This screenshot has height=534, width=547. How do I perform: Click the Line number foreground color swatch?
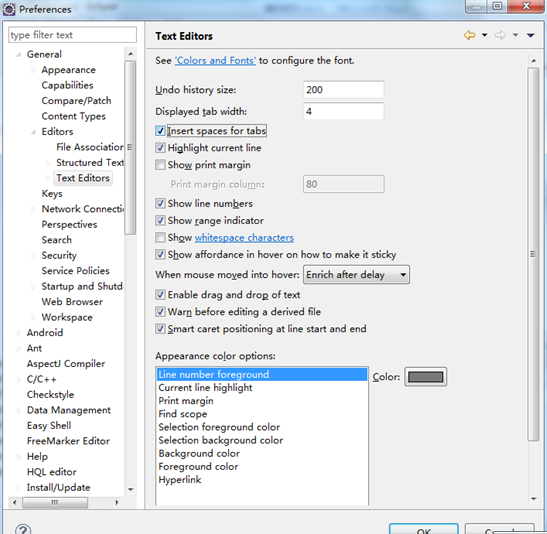tap(425, 377)
